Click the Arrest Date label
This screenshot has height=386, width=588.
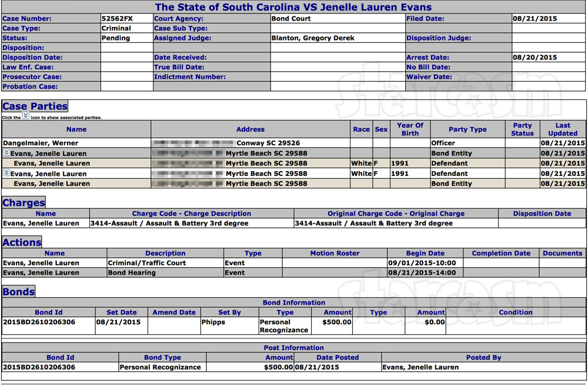[428, 58]
